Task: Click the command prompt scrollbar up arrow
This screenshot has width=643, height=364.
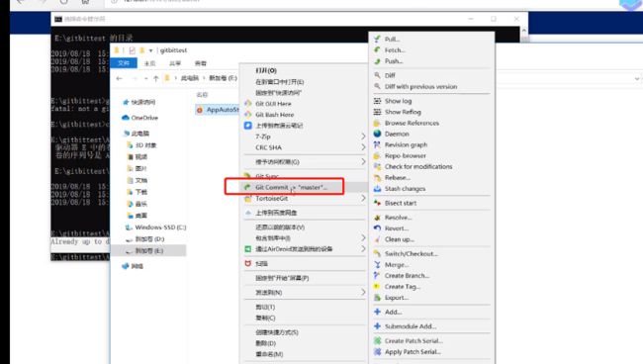Action: [523, 31]
